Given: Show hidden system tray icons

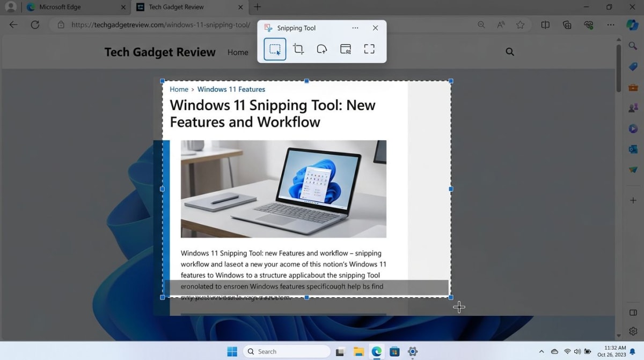Looking at the screenshot, I should pos(541,351).
